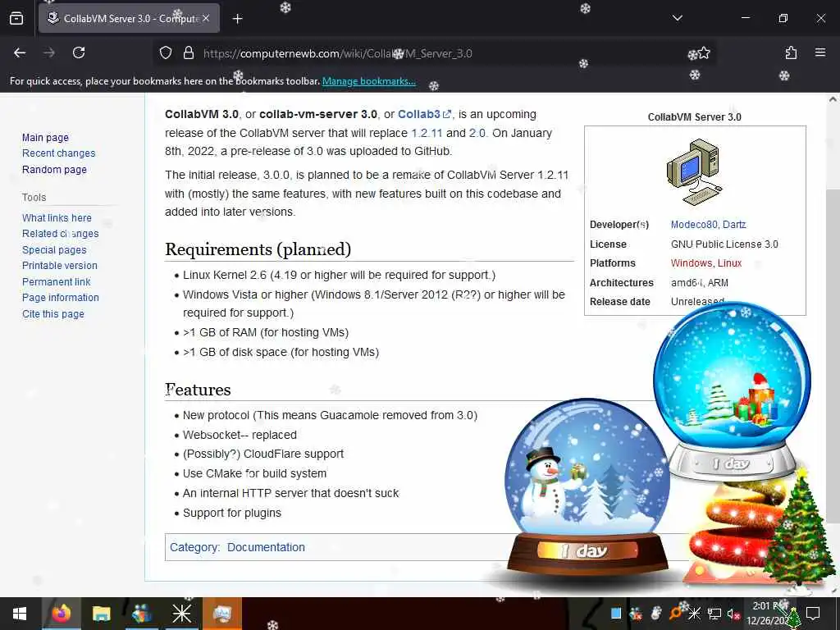
Task: Open the red Windows platform link
Action: [x=691, y=263]
